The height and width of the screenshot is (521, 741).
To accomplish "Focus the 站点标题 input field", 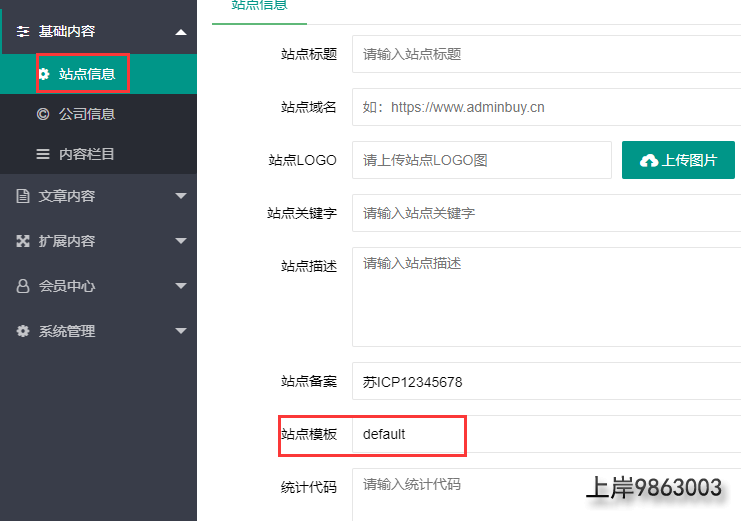I will pos(546,54).
